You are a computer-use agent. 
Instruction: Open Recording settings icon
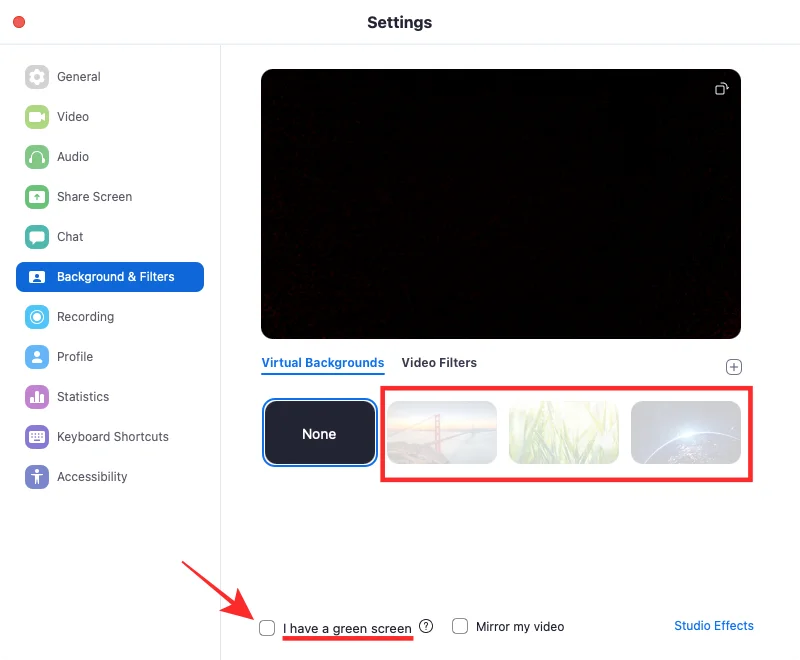click(37, 317)
